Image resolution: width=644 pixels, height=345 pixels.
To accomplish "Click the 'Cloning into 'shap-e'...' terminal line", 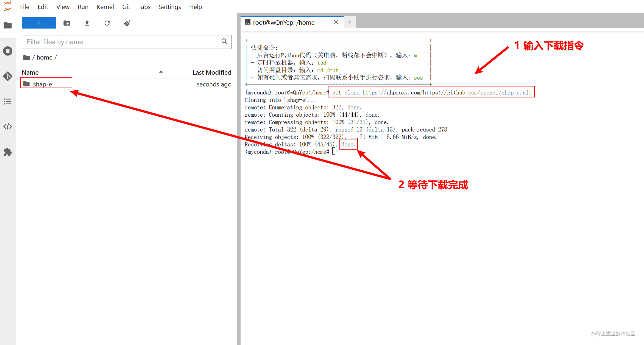I will point(280,100).
